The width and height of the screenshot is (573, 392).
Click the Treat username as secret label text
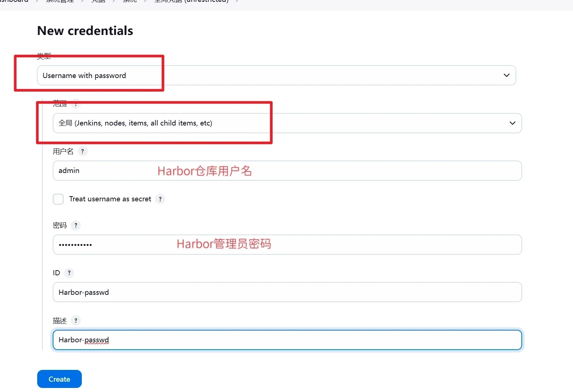point(110,199)
